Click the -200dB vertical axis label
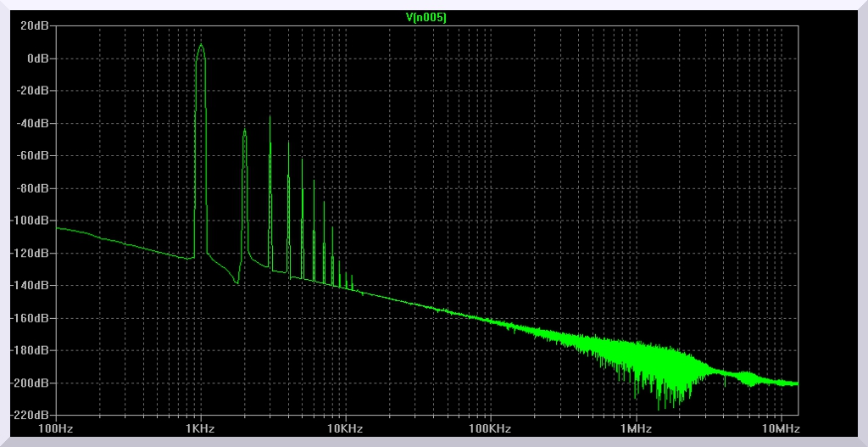868x447 pixels. (x=33, y=383)
